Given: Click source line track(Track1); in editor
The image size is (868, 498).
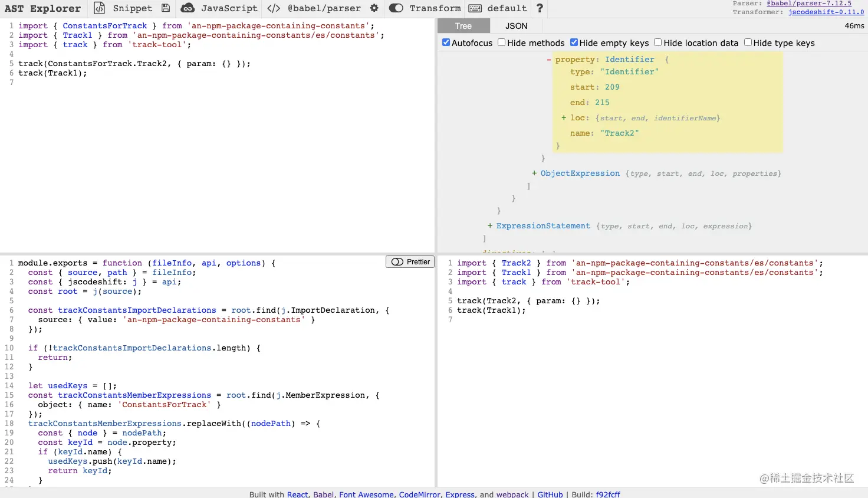Looking at the screenshot, I should click(52, 73).
